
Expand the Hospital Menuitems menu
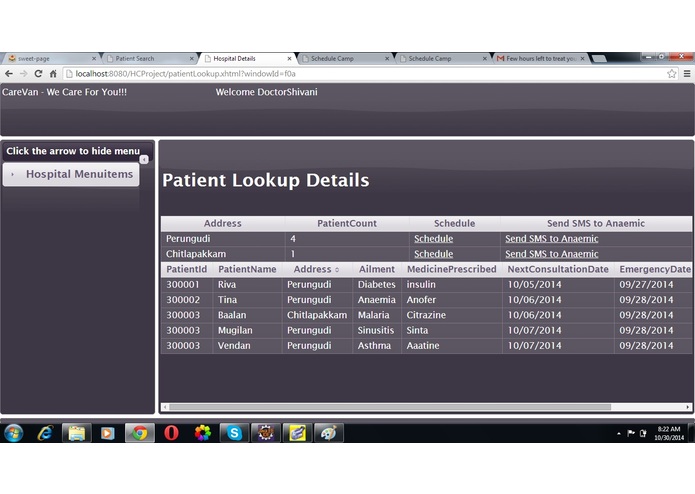(x=71, y=175)
